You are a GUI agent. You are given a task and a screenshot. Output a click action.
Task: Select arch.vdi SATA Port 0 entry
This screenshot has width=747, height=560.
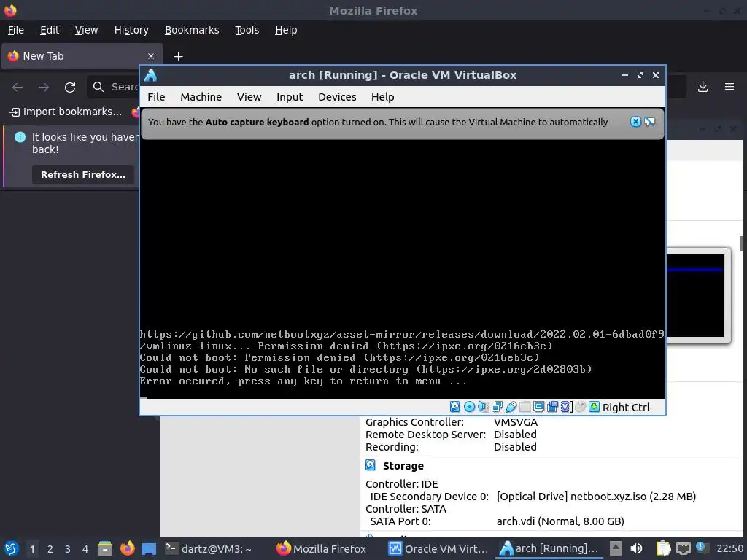point(560,521)
